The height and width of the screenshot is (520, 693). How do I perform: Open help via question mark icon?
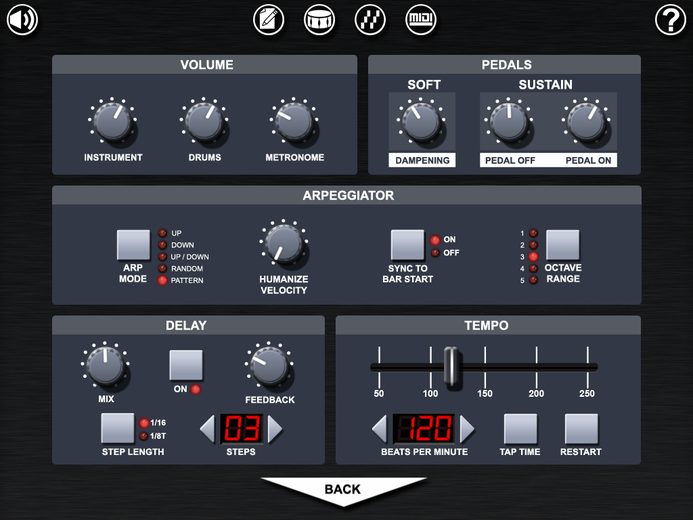point(670,19)
